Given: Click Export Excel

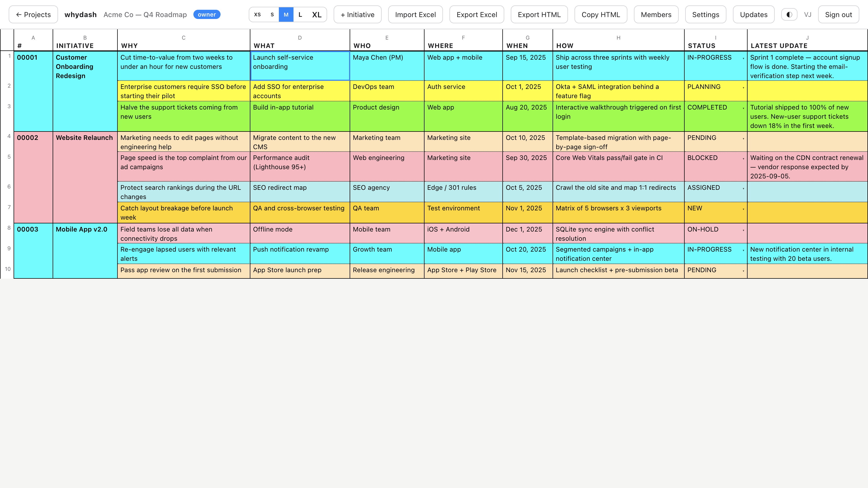Looking at the screenshot, I should click(477, 14).
